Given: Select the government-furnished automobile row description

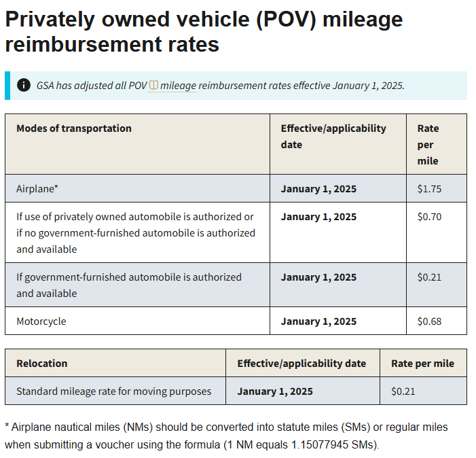Looking at the screenshot, I should coord(129,285).
